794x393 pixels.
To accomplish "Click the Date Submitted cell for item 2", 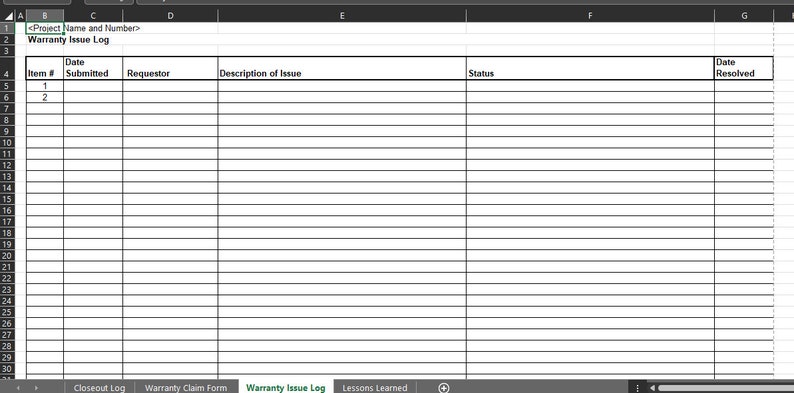I will [x=93, y=97].
